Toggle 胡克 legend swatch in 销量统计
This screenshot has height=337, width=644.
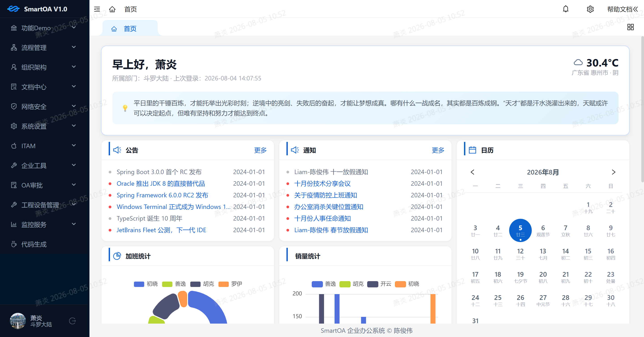[345, 284]
